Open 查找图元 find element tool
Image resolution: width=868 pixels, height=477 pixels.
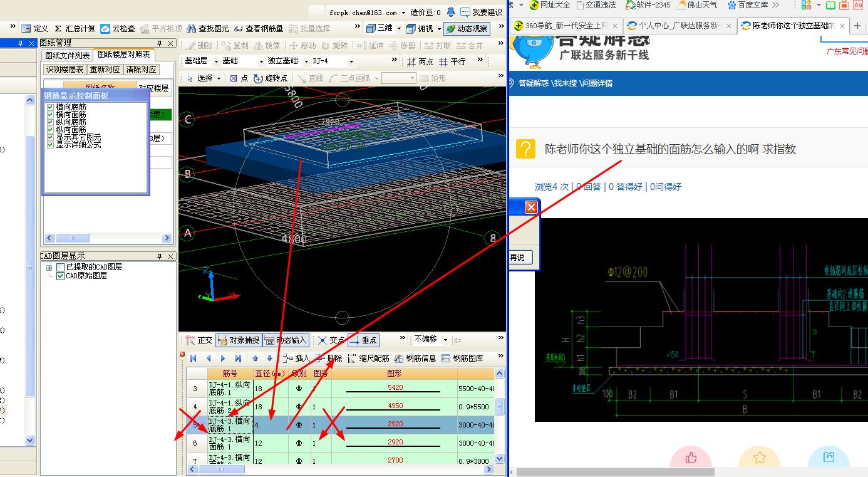[x=208, y=29]
